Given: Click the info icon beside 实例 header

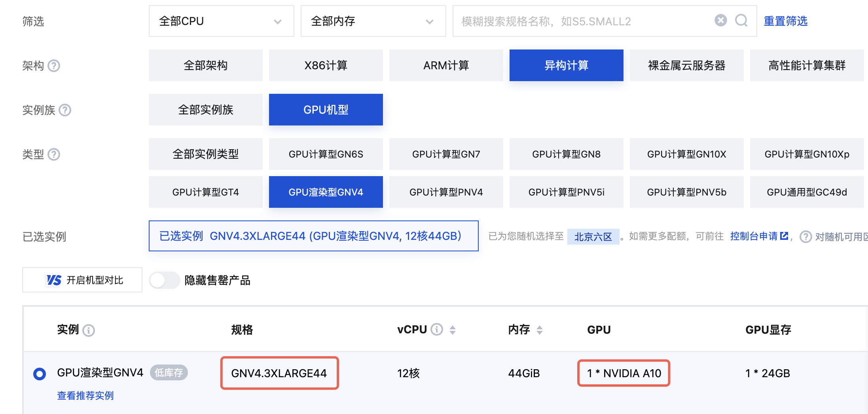Looking at the screenshot, I should point(89,330).
